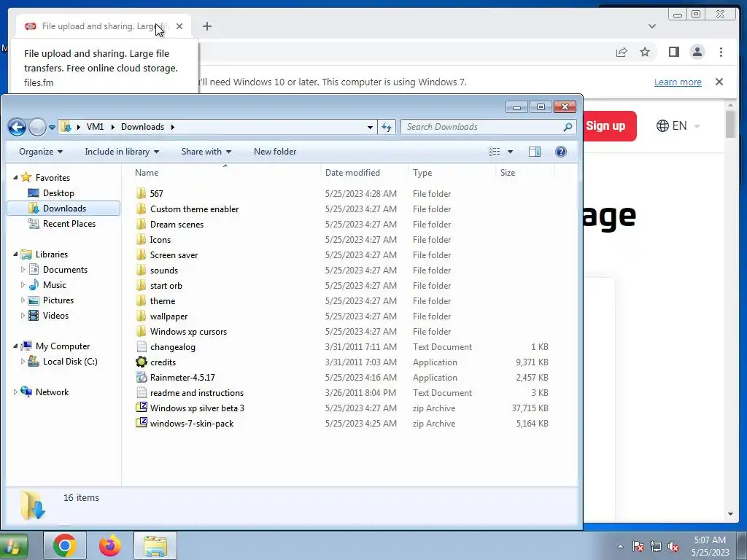This screenshot has width=747, height=560.
Task: Click the Firefox taskbar icon
Action: click(110, 545)
